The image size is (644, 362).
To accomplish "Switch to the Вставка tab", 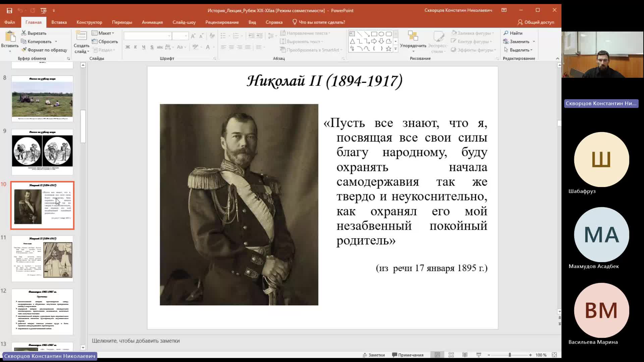I will [x=59, y=22].
